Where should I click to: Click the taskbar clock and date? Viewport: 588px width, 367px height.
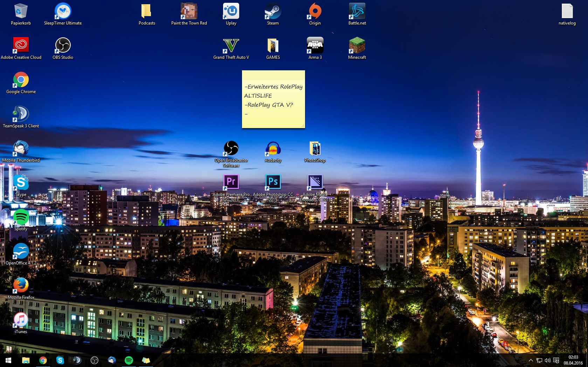(x=573, y=360)
